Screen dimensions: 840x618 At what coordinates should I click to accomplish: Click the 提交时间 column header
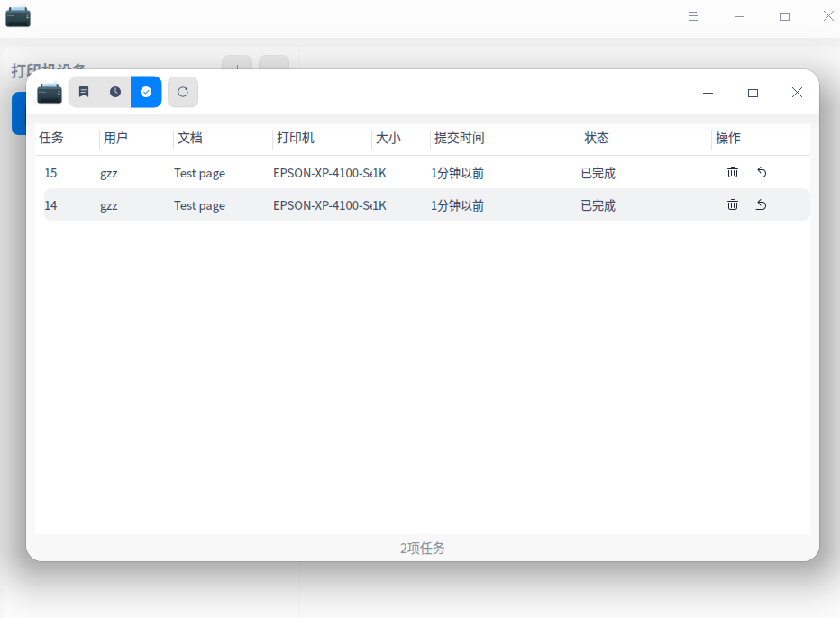[x=458, y=138]
